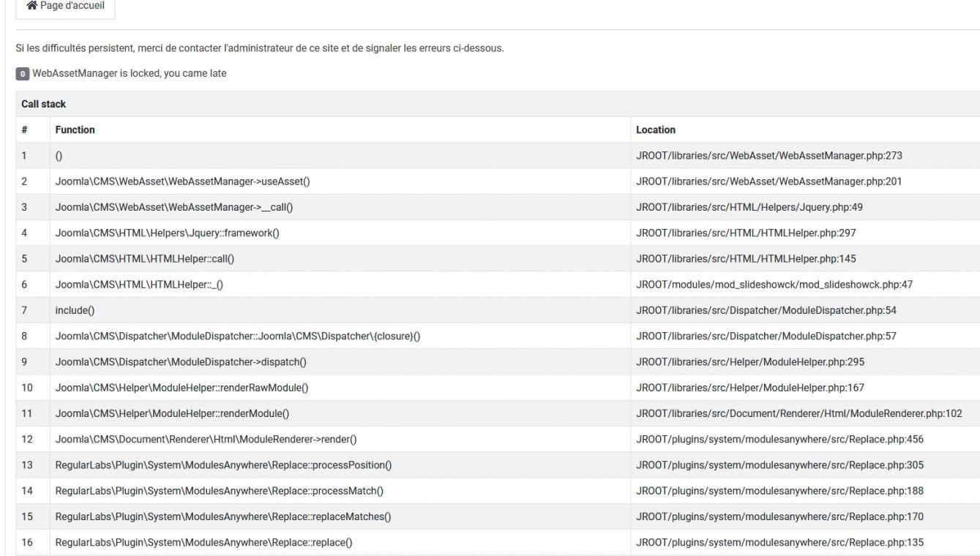
Task: Click the 'Function' column header
Action: [339, 129]
